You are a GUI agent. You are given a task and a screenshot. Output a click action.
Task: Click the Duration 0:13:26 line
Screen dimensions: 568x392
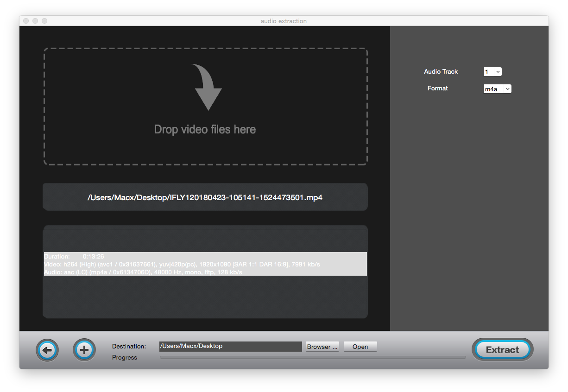tap(74, 256)
